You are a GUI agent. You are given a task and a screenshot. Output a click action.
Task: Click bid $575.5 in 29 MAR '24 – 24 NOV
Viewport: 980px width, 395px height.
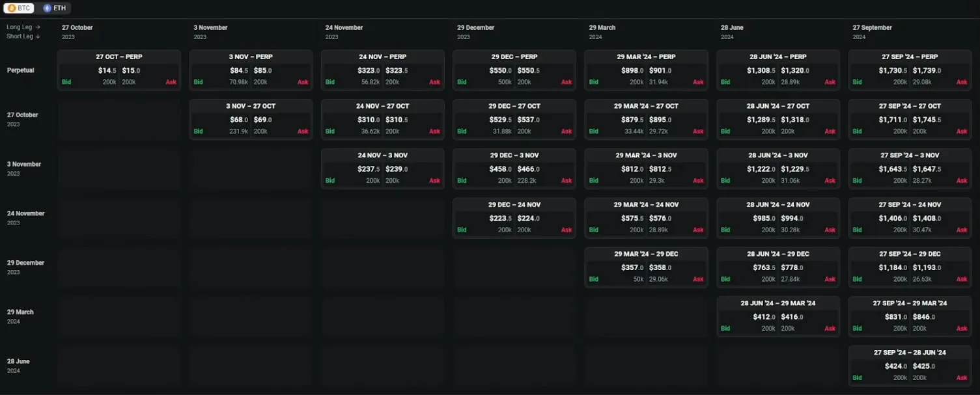[x=632, y=219]
